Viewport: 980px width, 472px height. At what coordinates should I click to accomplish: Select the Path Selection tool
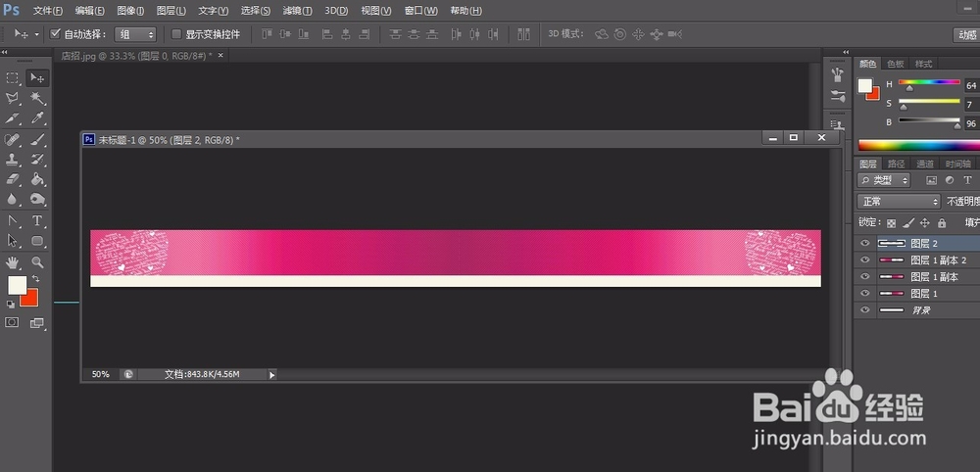(x=13, y=240)
